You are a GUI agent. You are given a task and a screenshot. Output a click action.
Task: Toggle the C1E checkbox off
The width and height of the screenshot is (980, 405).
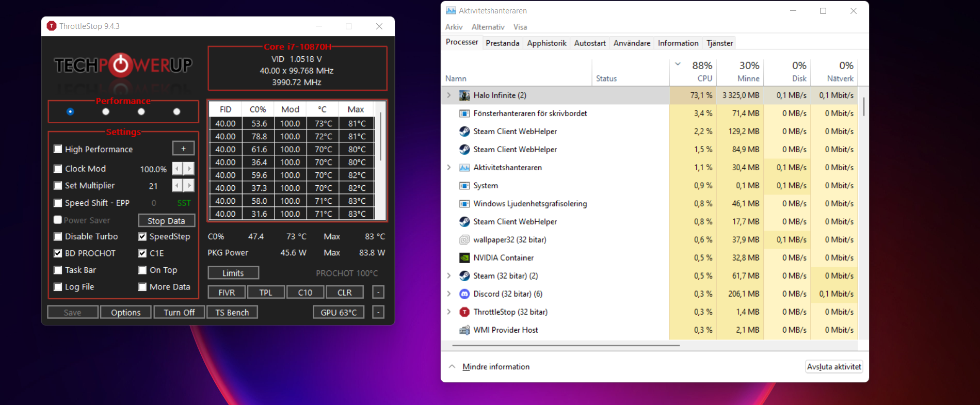[x=142, y=253]
